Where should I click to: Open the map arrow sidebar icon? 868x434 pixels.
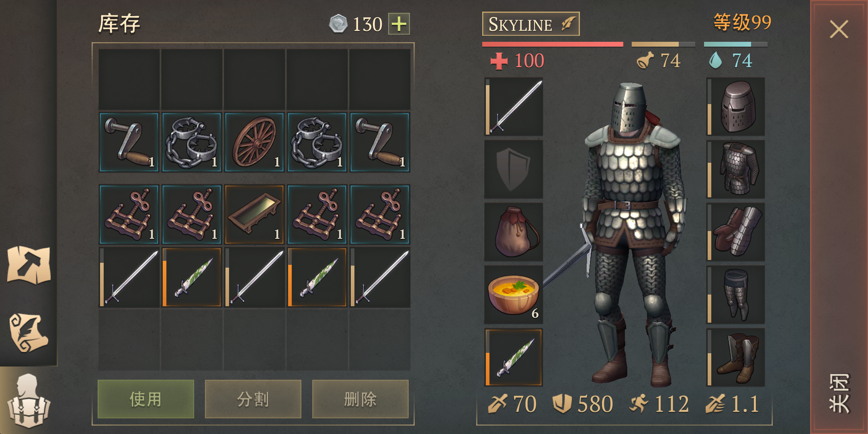pyautogui.click(x=29, y=265)
